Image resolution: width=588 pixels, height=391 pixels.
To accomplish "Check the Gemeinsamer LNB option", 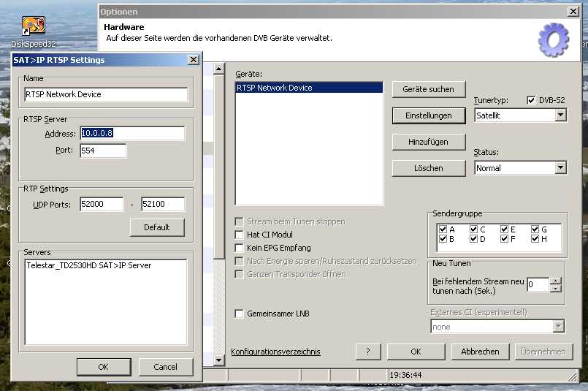I will coord(239,314).
